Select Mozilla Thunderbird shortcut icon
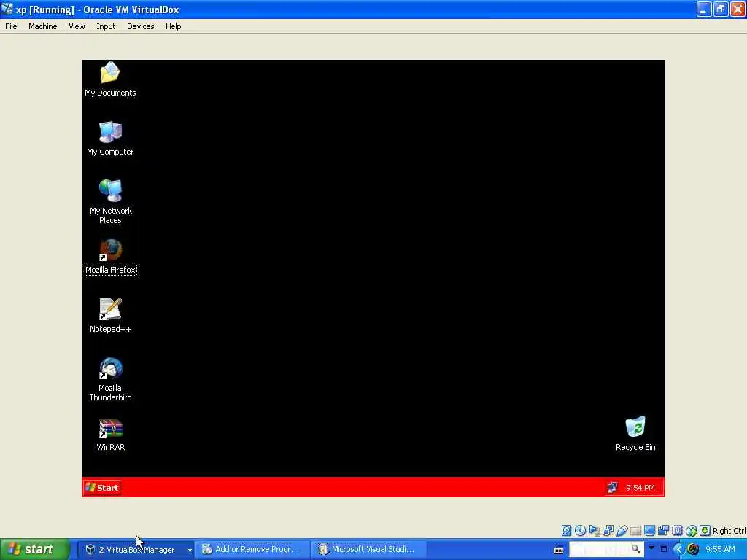Image resolution: width=747 pixels, height=560 pixels. point(111,379)
